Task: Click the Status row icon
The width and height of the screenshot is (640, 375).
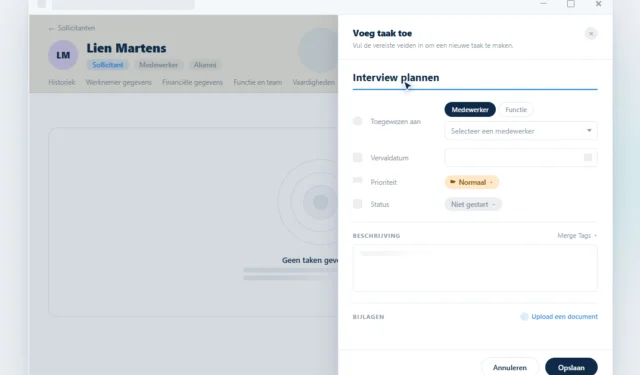Action: (x=358, y=204)
